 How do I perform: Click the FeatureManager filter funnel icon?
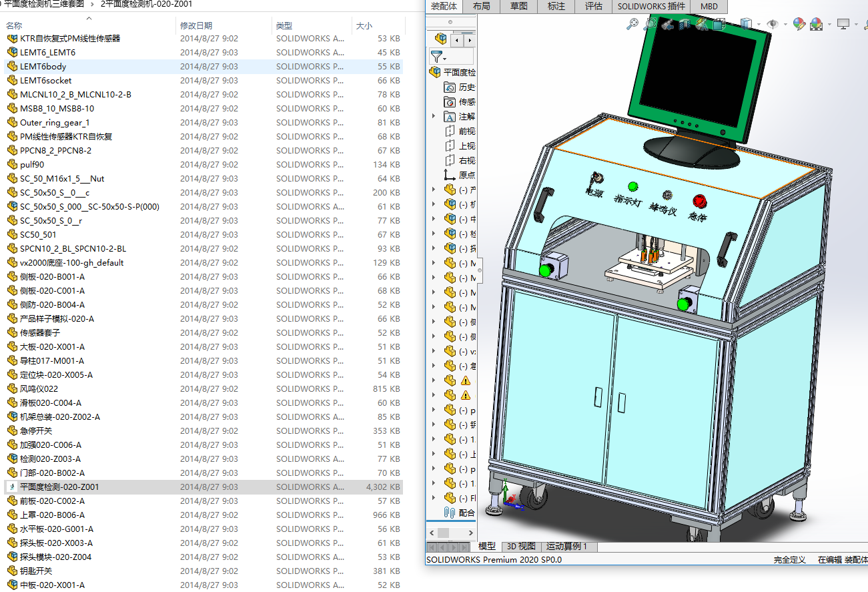(x=436, y=57)
